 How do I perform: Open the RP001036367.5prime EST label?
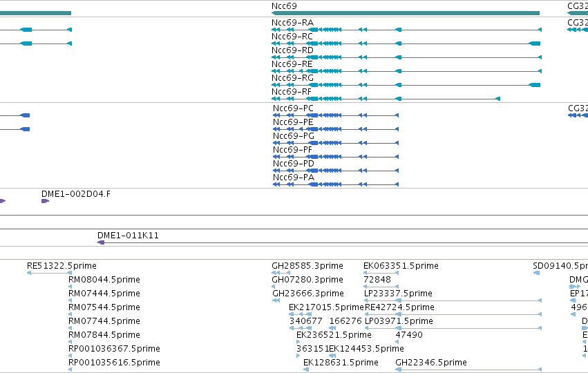(x=114, y=349)
